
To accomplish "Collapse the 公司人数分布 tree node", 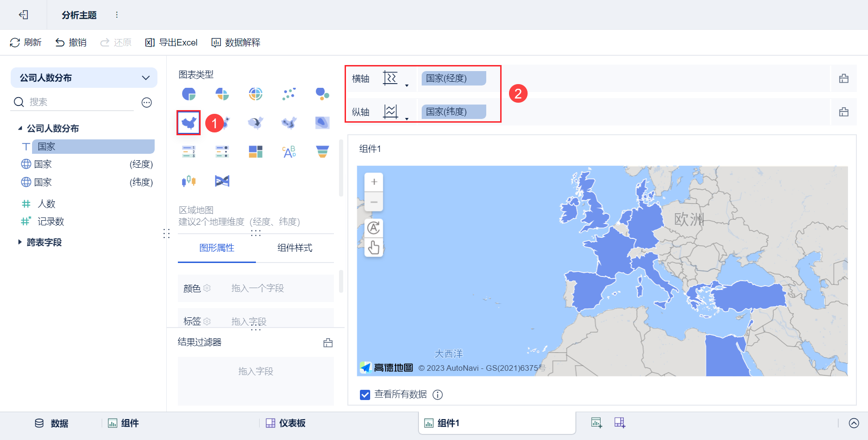I will tap(20, 128).
